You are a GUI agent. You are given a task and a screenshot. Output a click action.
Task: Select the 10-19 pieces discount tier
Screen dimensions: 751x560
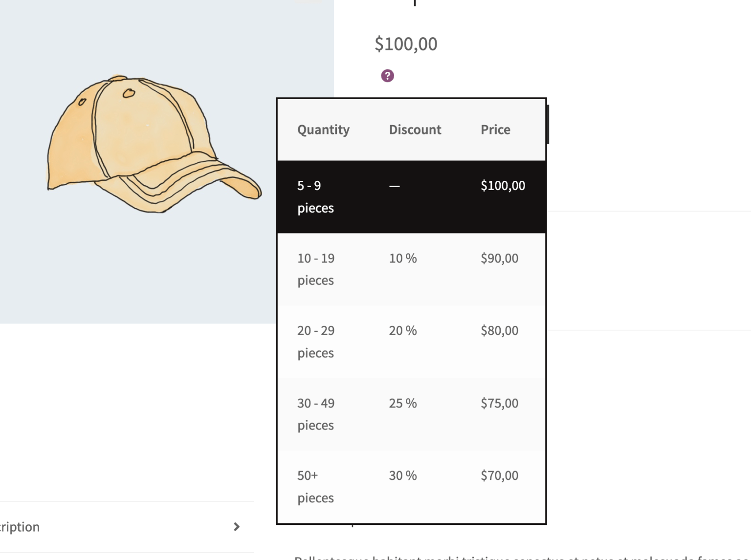411,269
